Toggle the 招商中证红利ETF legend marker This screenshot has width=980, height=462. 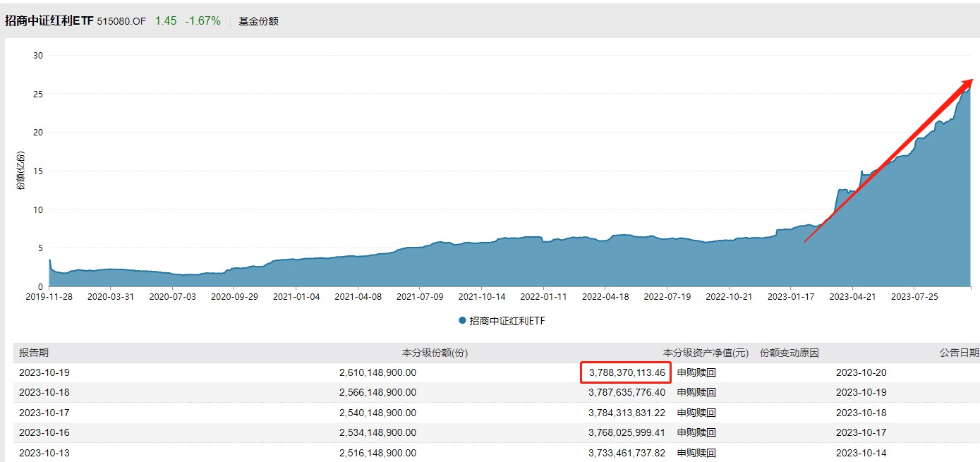click(x=462, y=320)
